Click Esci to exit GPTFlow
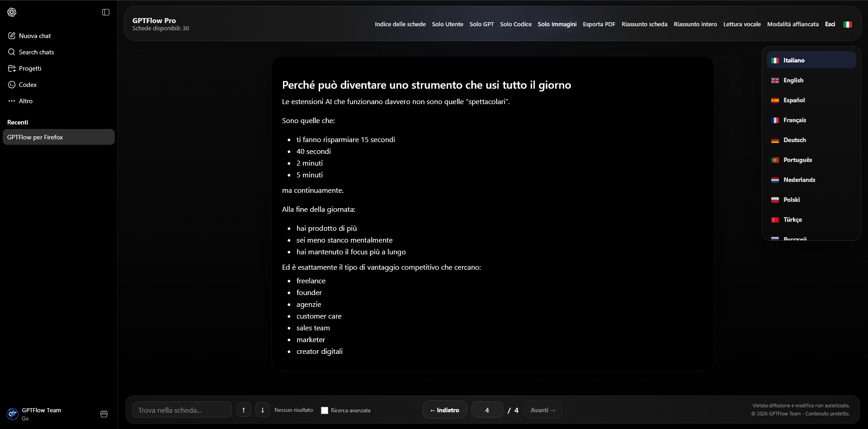This screenshot has height=429, width=868. coord(830,24)
